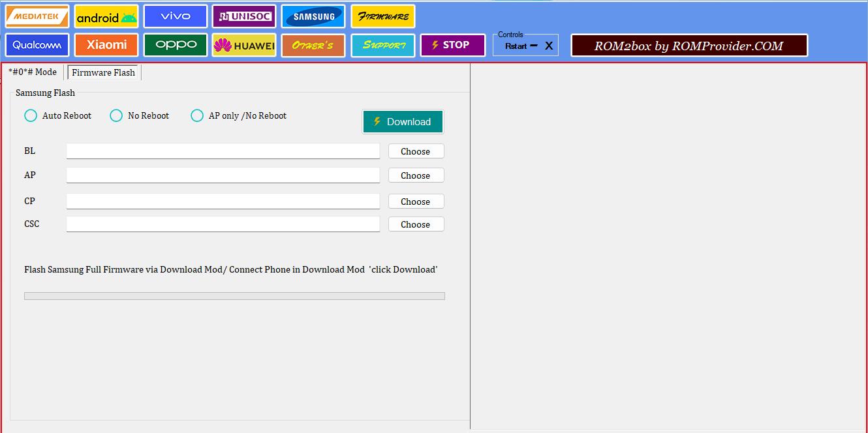Click the flashing progress bar
The width and height of the screenshot is (868, 433).
click(x=234, y=295)
